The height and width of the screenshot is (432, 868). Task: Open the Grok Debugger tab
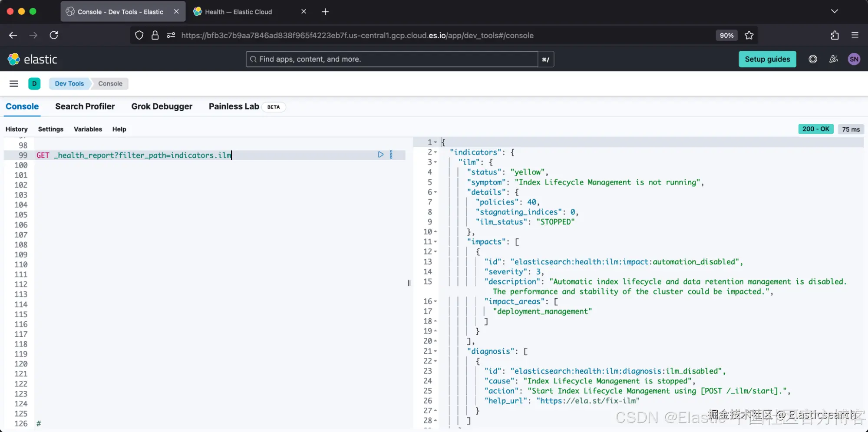[x=162, y=107]
